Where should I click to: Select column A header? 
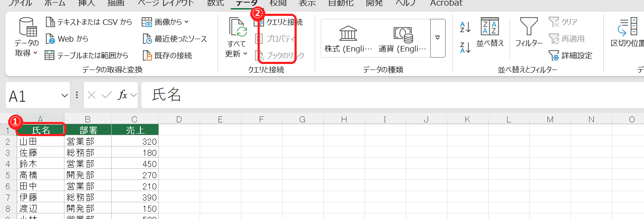click(41, 119)
